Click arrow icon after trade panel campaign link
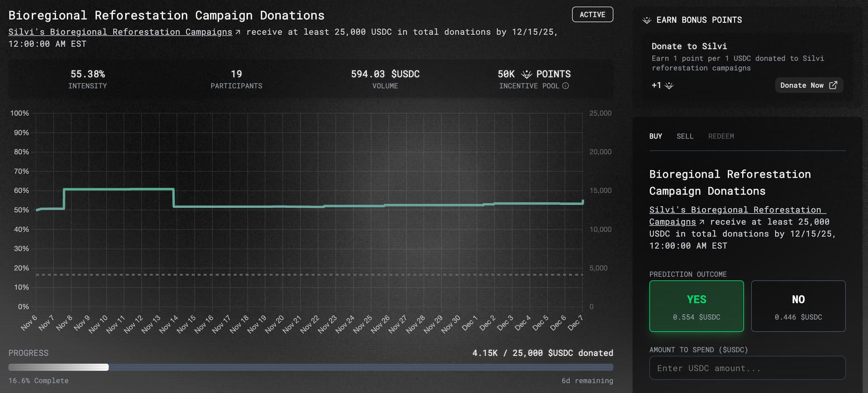 [702, 222]
